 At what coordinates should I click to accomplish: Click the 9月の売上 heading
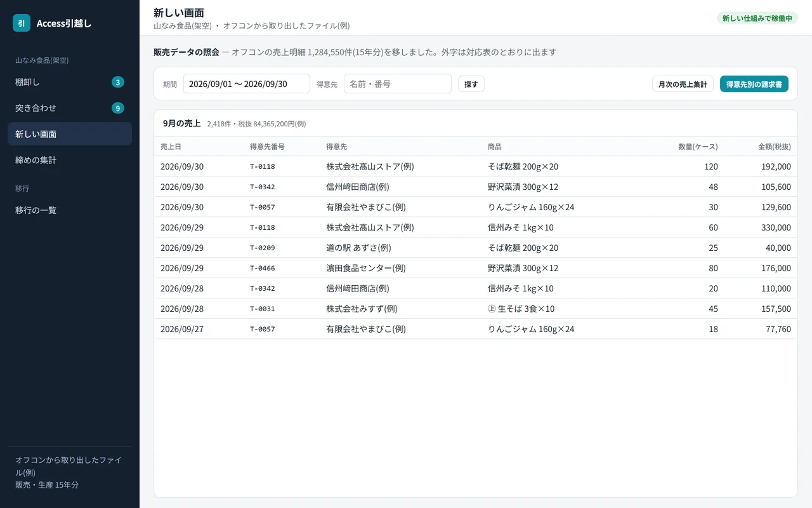click(x=181, y=123)
